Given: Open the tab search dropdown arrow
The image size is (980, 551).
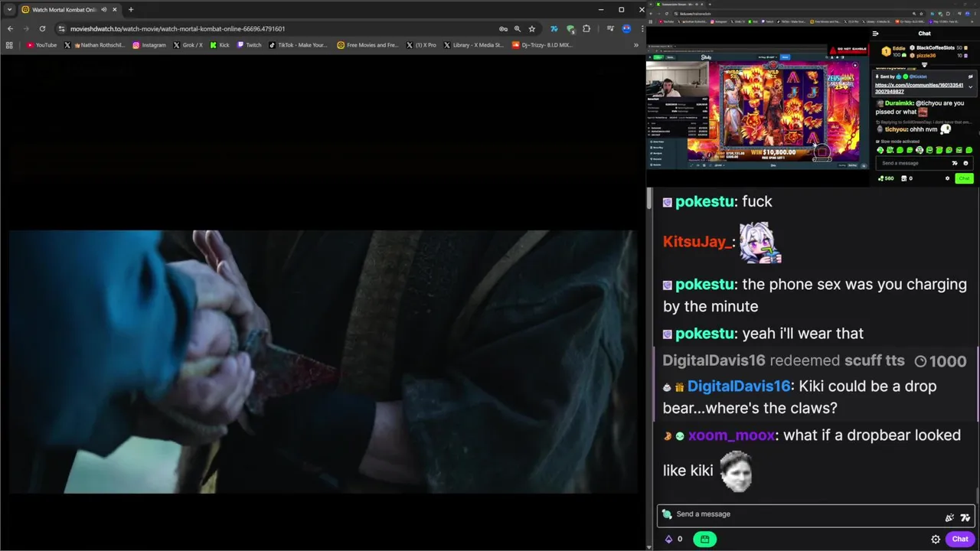Looking at the screenshot, I should tap(9, 10).
